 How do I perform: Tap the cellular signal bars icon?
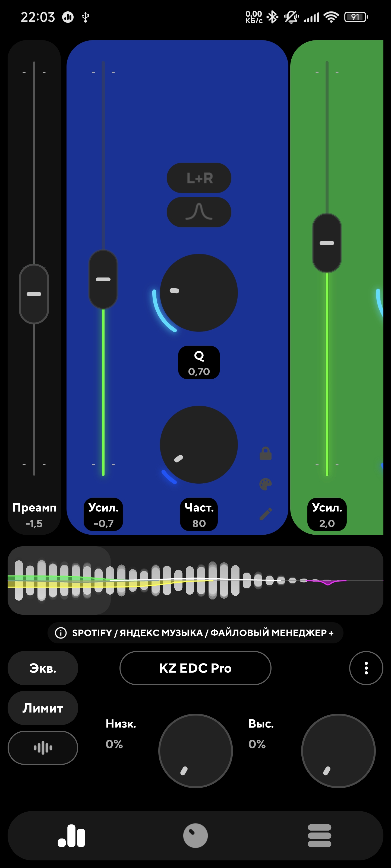(x=311, y=17)
